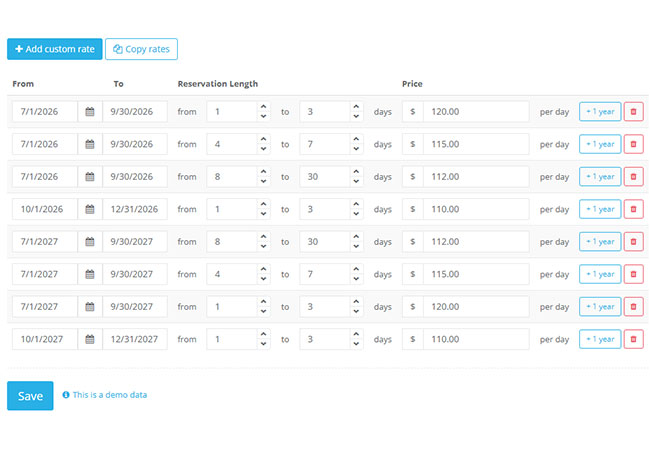Edit the From date in 7/1/2026 120.00 row
Screen dimensions: 650x450
click(x=45, y=111)
